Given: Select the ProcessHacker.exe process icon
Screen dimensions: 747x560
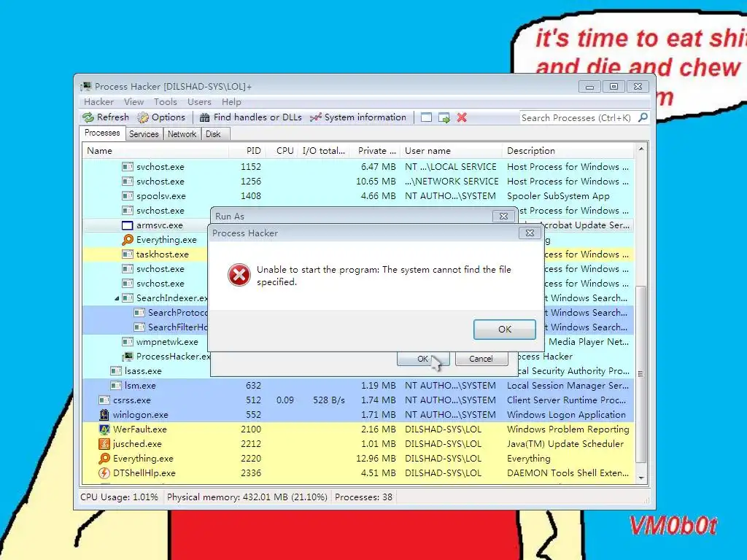Looking at the screenshot, I should [127, 356].
